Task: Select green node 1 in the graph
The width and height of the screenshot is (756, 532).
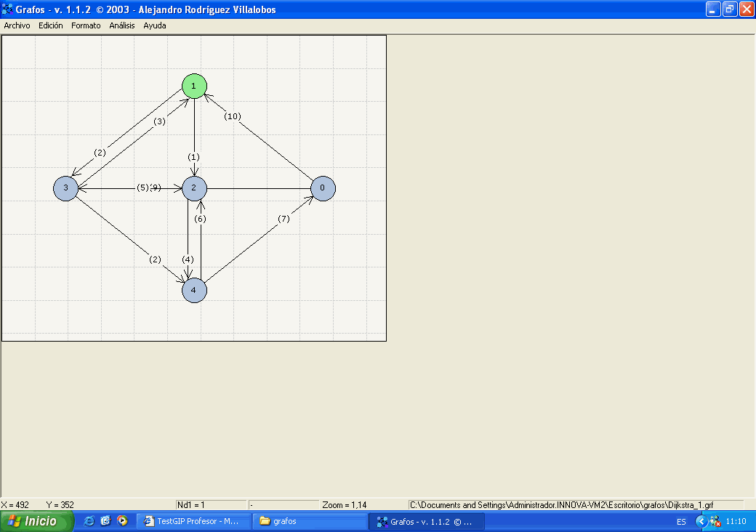Action: (194, 86)
